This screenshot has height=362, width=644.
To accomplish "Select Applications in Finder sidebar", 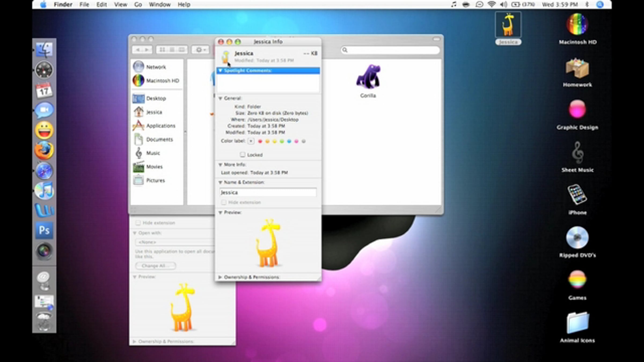I will point(160,126).
